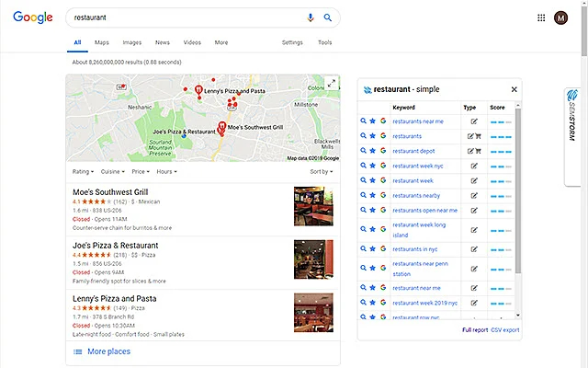Open Settings under the search bar
Viewport: 588px width, 368px height.
(x=292, y=42)
